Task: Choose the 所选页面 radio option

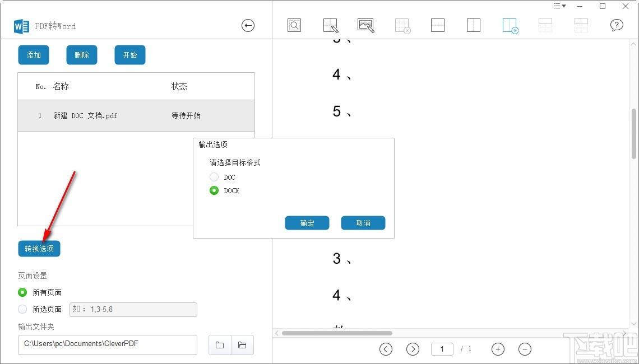Action: (x=22, y=310)
